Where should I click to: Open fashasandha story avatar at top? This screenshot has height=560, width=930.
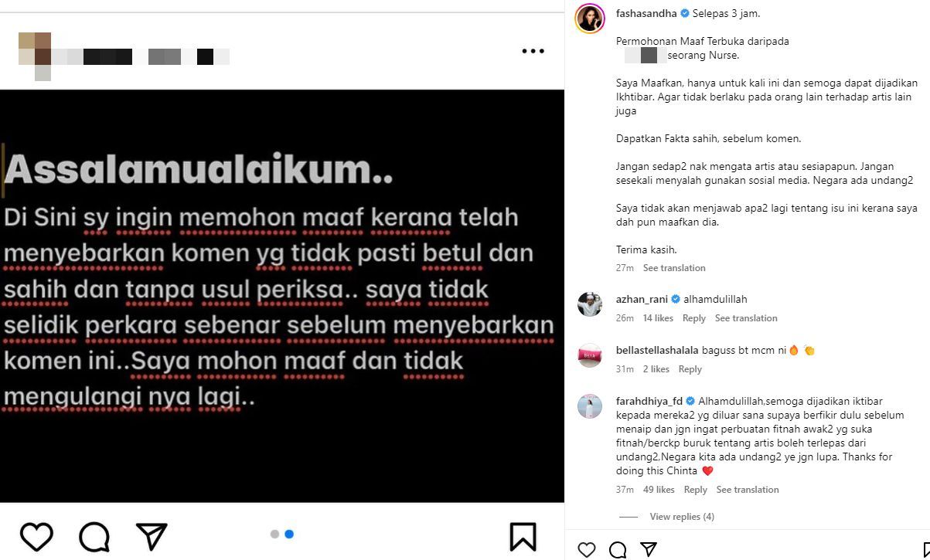pos(590,18)
